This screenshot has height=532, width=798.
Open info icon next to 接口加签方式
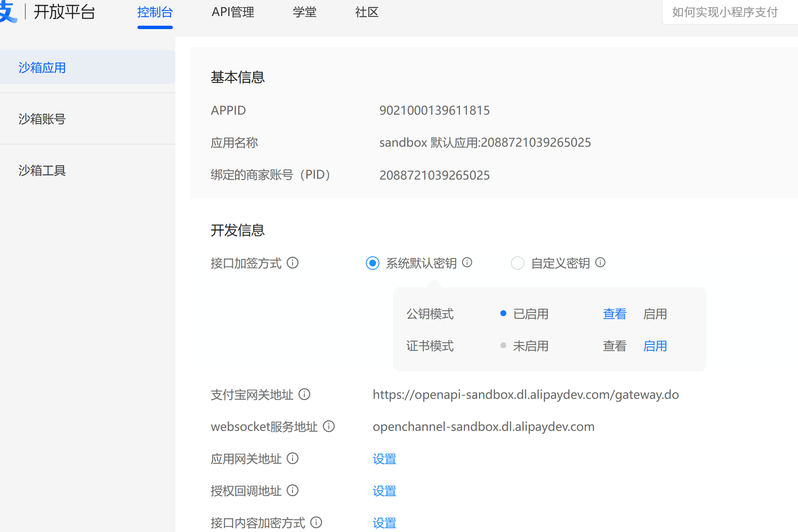pyautogui.click(x=293, y=263)
